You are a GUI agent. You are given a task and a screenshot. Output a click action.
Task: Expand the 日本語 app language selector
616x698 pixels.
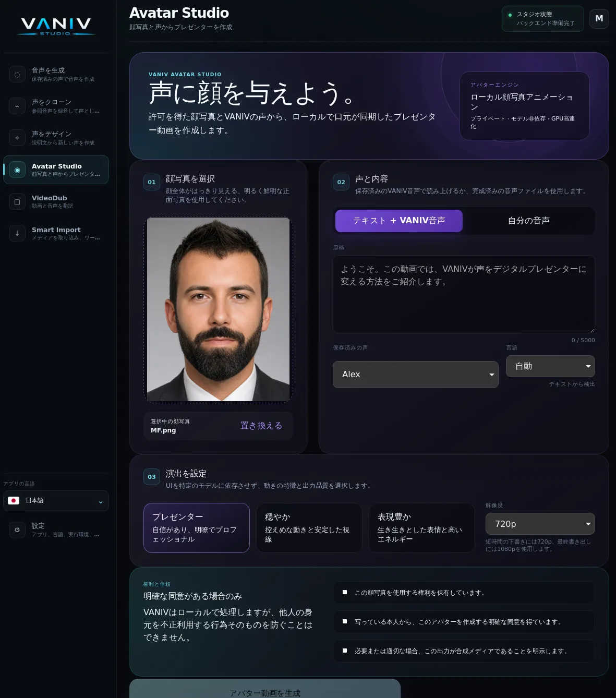click(56, 501)
